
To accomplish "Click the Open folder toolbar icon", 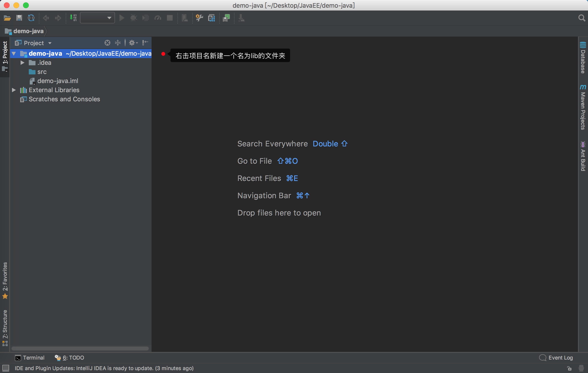I will [7, 18].
